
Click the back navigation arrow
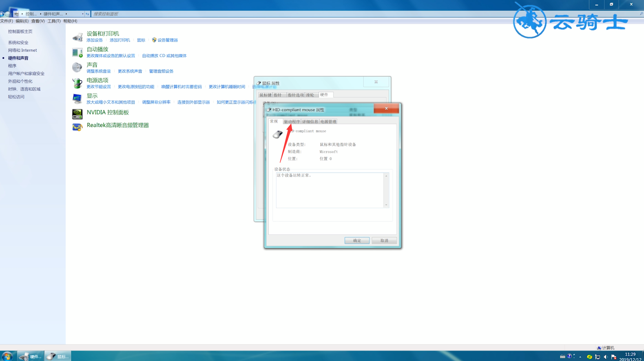click(2, 14)
